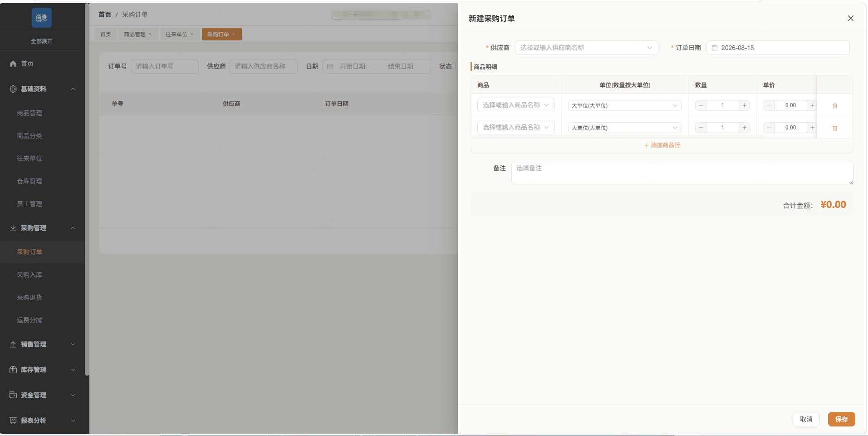868x436 pixels.
Task: Open 采购入库 in the sidebar menu
Action: tap(29, 275)
